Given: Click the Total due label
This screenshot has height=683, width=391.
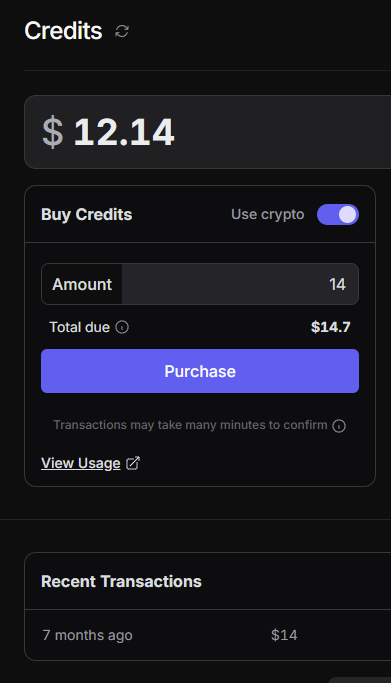Looking at the screenshot, I should coord(80,327).
